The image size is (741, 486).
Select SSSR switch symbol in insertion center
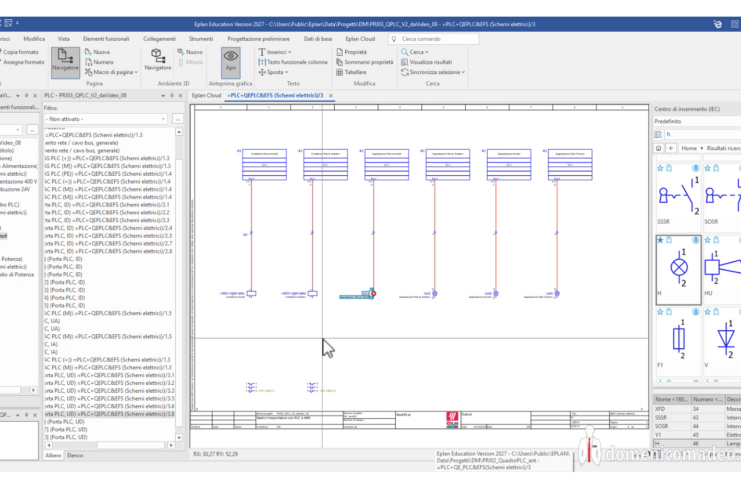(x=678, y=197)
